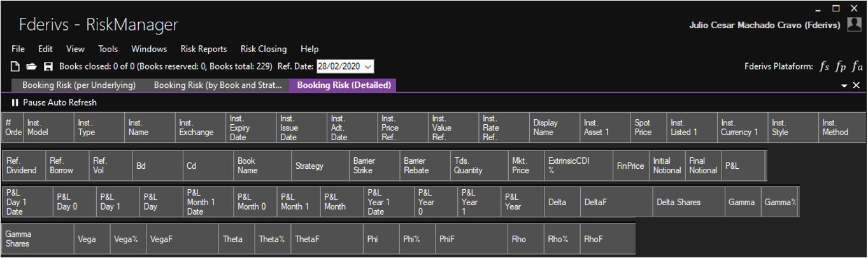868x258 pixels.
Task: Open the Tools menu
Action: click(x=108, y=49)
